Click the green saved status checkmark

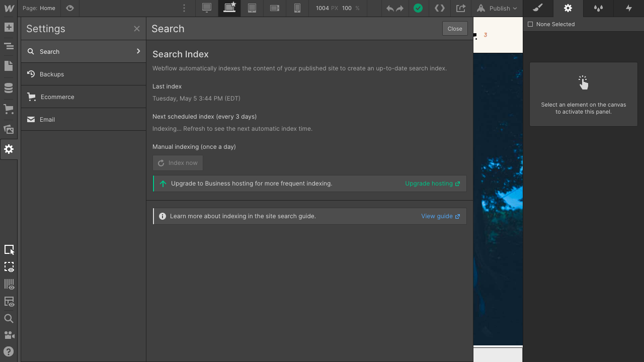coord(418,8)
